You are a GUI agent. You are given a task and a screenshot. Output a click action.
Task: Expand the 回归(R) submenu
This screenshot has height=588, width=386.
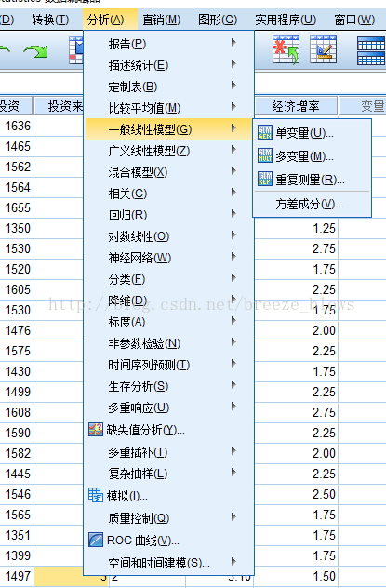point(169,215)
